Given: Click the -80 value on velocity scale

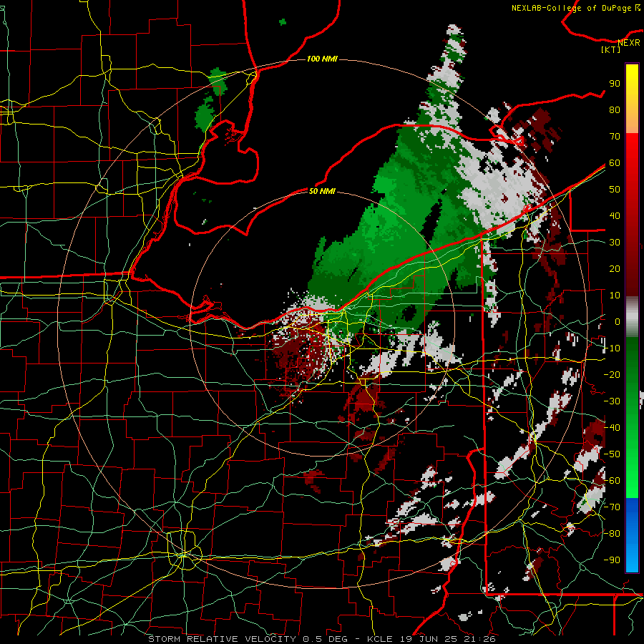Looking at the screenshot, I should (612, 534).
